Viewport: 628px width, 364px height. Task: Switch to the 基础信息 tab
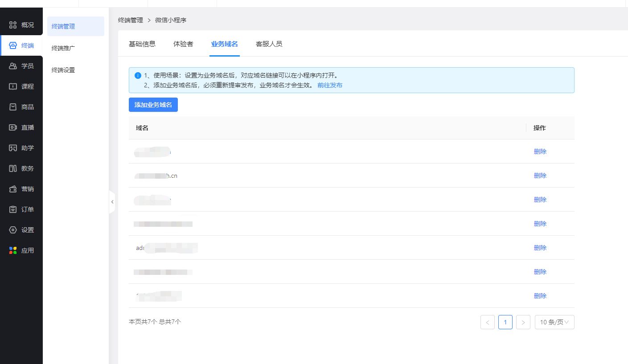tap(142, 44)
